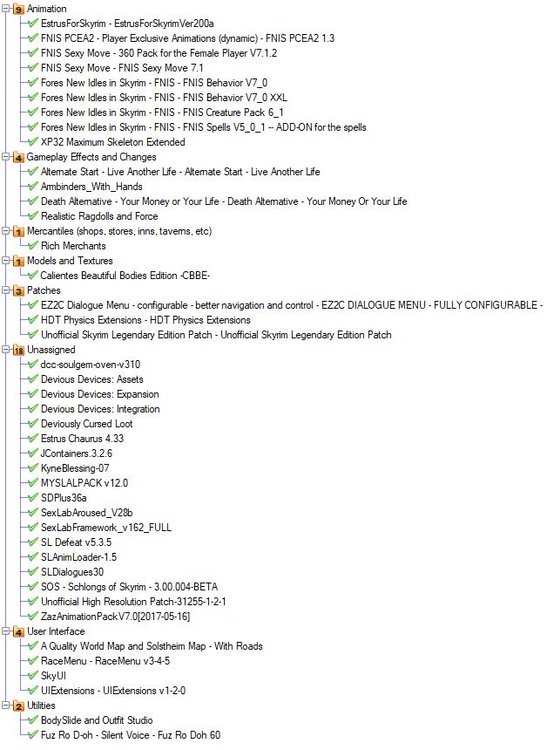554x750 pixels.
Task: Click checkmark icon beside ZazAnimationPackV7.0
Action: (x=33, y=616)
